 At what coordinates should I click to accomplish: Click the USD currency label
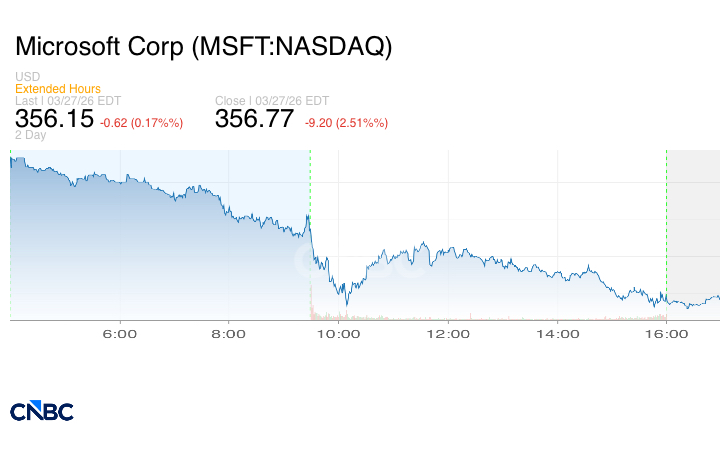[x=28, y=77]
